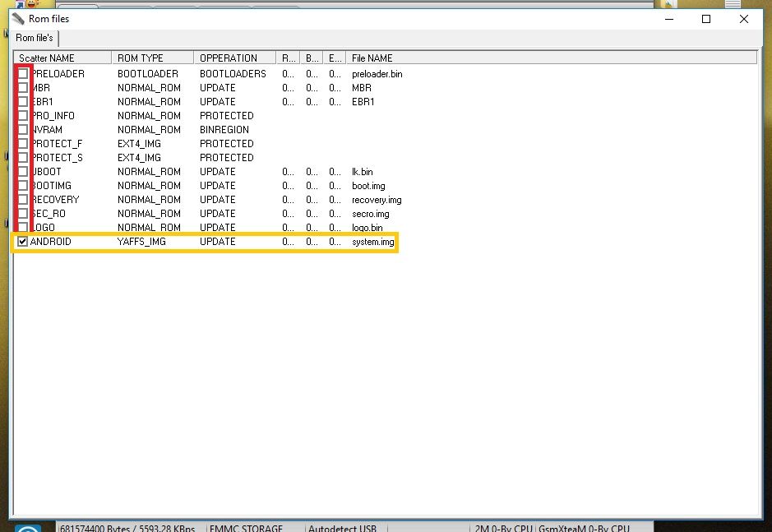Click the OPPERATION column header
Viewport: 772px width, 532px height.
[234, 58]
